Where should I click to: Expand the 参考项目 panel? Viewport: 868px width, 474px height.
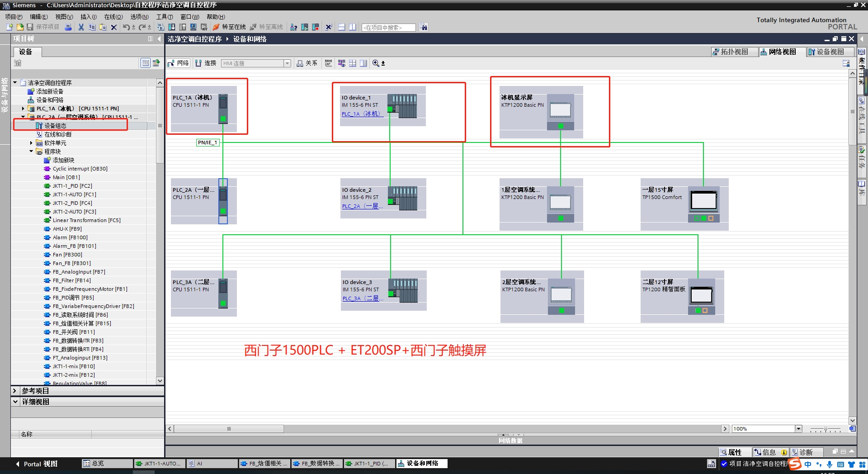[x=15, y=391]
